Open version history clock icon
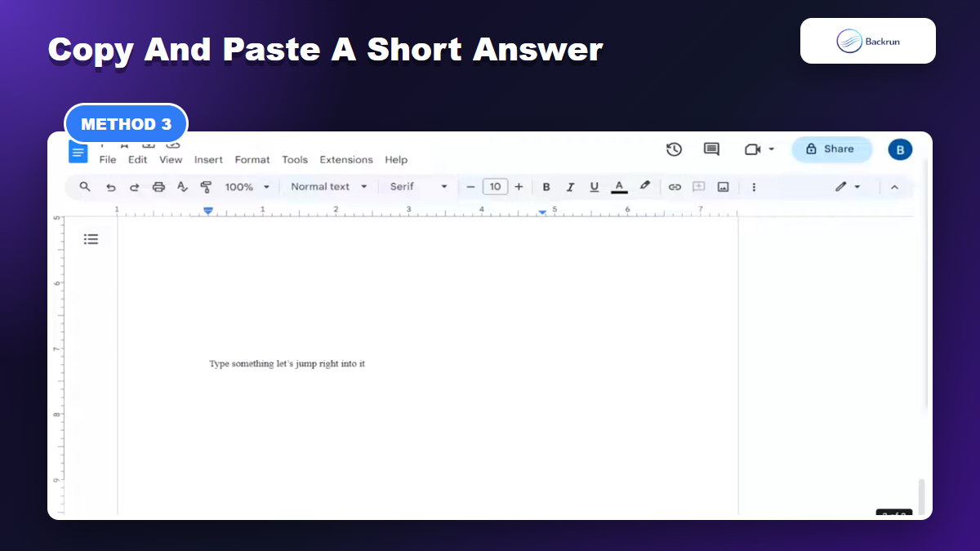Screen dimensions: 980x551 pyautogui.click(x=674, y=149)
